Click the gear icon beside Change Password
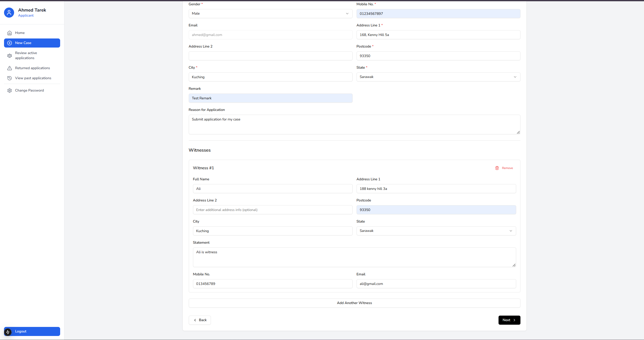The image size is (644, 340). 10,91
